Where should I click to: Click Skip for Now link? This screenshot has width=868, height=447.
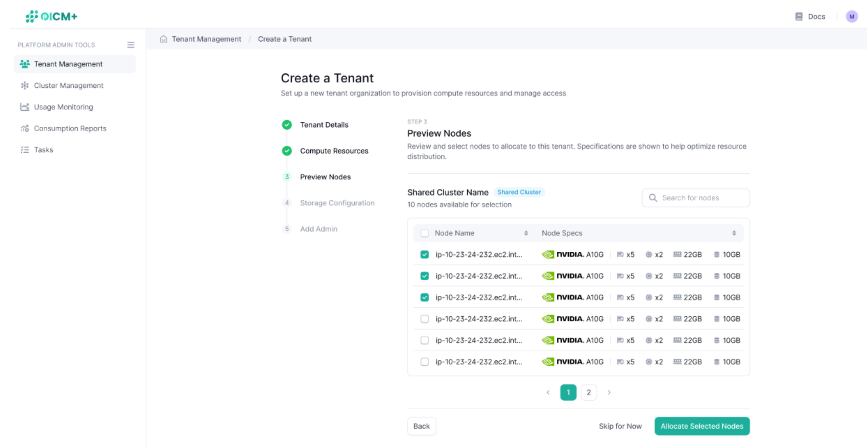[620, 426]
